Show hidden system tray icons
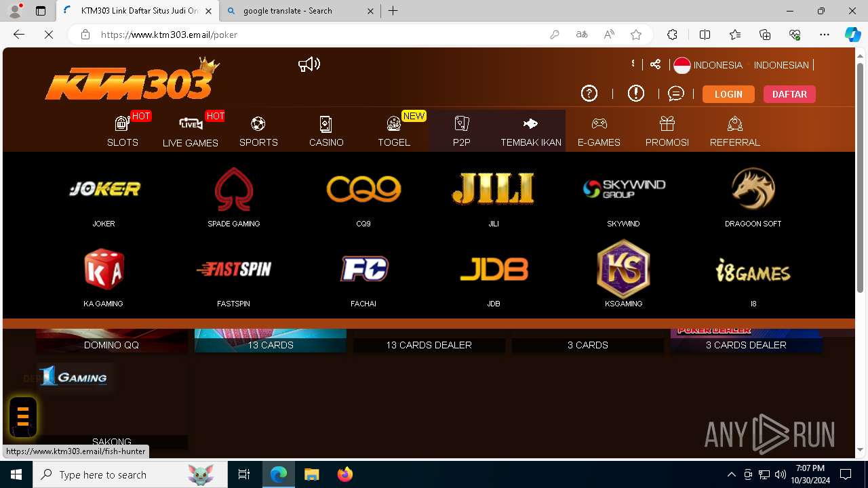Screen dimensions: 868x488 [x=731, y=474]
